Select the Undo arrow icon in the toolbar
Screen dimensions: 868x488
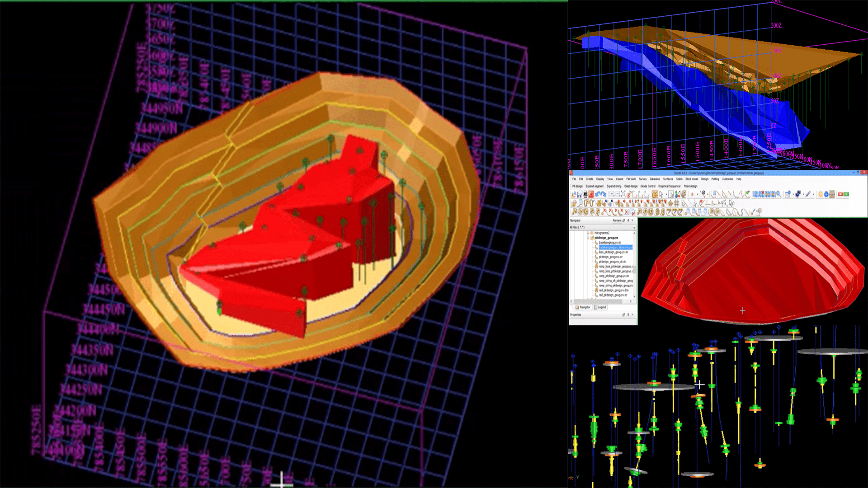[597, 194]
